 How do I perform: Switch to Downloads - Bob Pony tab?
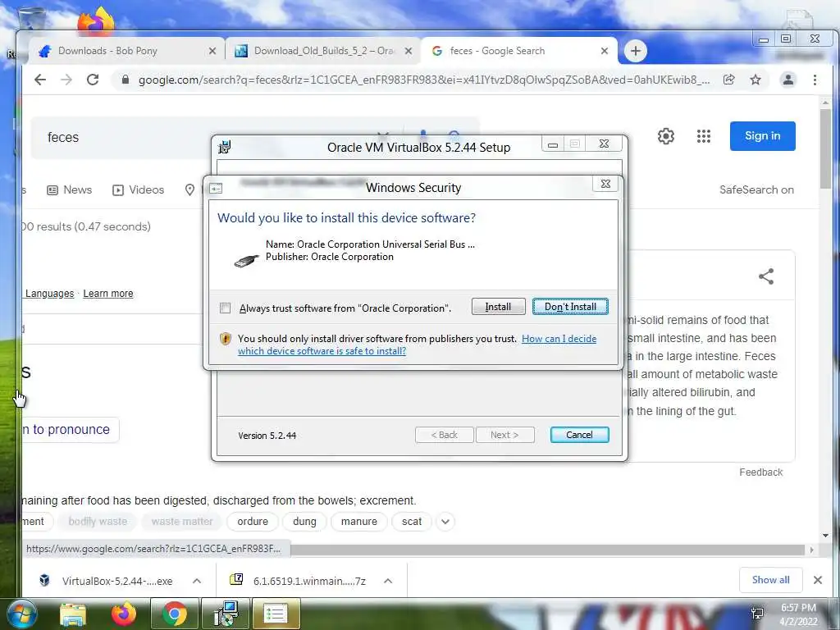tap(126, 51)
